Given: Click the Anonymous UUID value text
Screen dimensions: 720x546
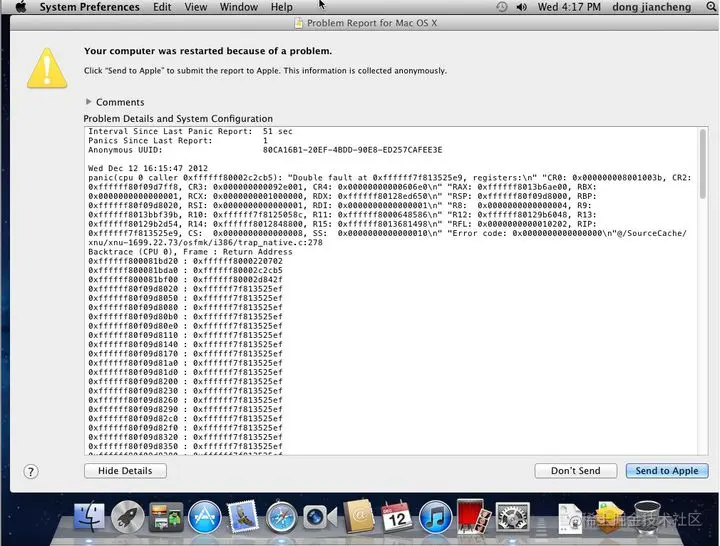Looking at the screenshot, I should coord(353,150).
